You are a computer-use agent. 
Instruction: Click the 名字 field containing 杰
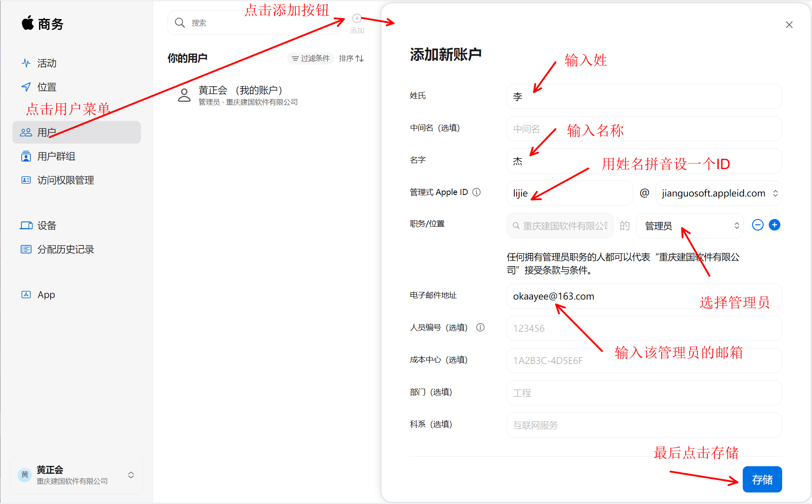coord(644,161)
